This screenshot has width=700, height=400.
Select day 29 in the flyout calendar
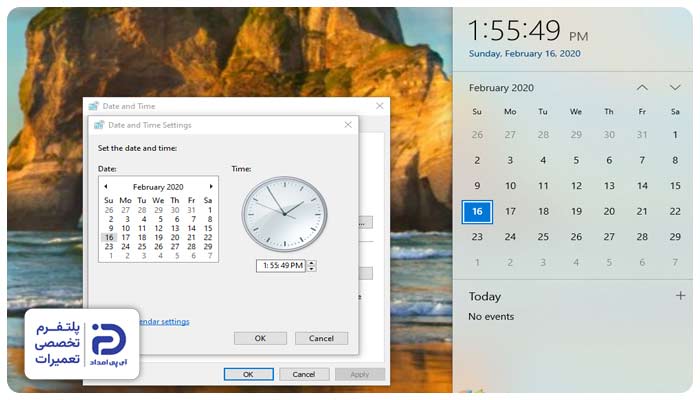point(675,237)
